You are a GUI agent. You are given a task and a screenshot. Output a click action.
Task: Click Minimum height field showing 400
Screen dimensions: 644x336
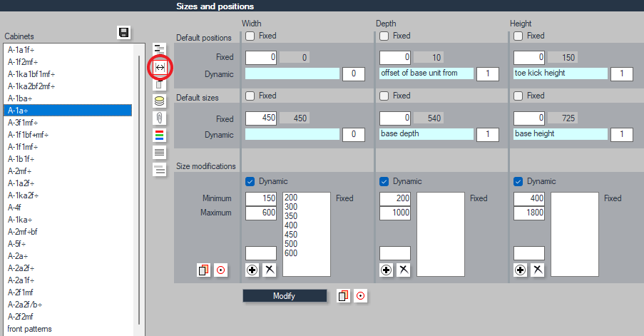(529, 199)
